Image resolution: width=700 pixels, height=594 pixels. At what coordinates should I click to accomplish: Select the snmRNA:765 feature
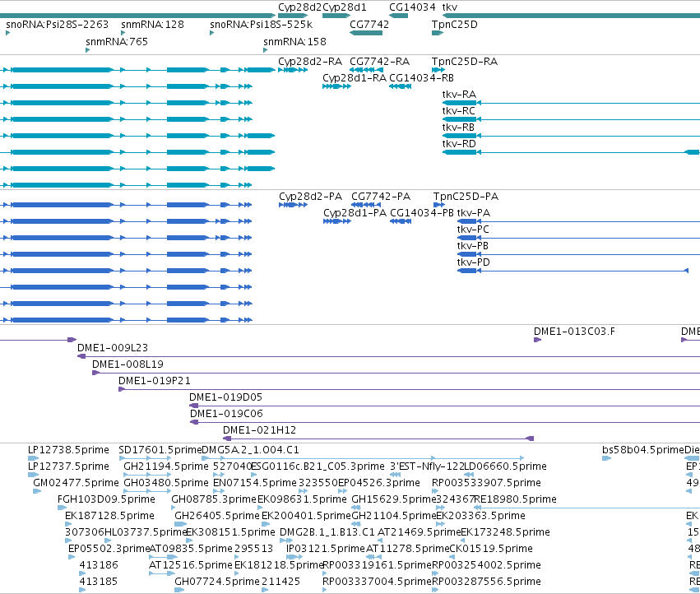pos(117,41)
